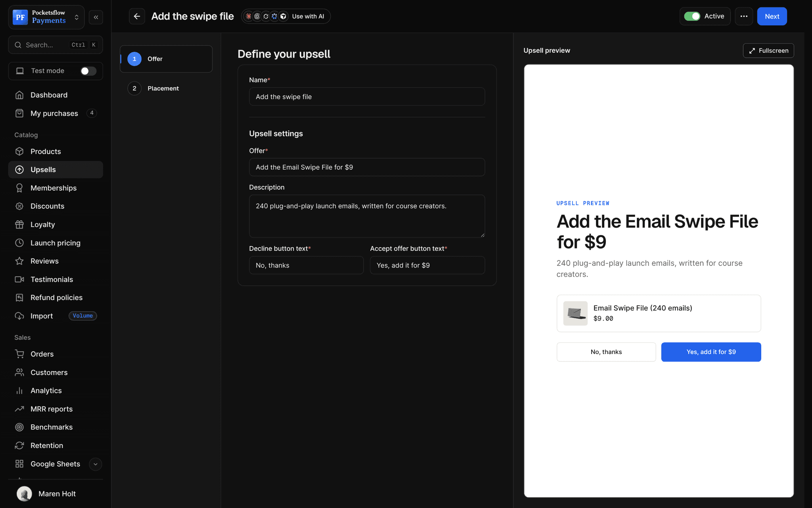Click the Email Swipe File product thumbnail

pos(575,313)
